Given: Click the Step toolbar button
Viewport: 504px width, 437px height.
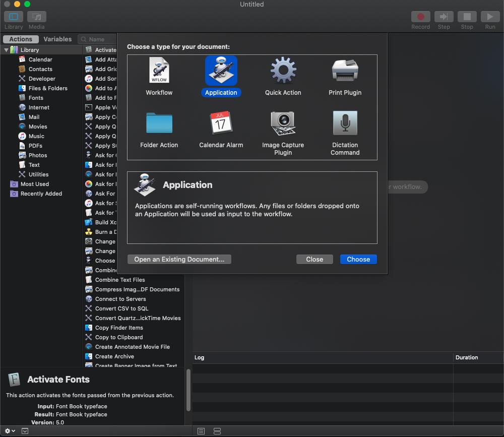Looking at the screenshot, I should [x=444, y=17].
